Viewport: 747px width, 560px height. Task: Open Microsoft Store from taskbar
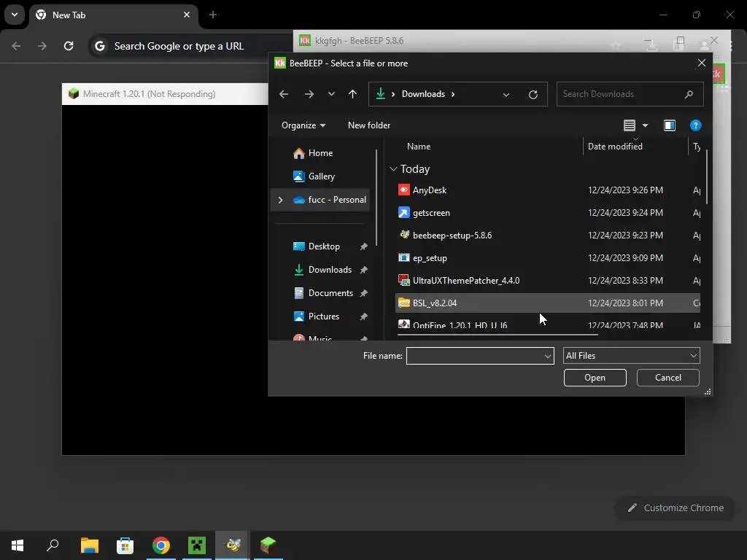pos(125,545)
